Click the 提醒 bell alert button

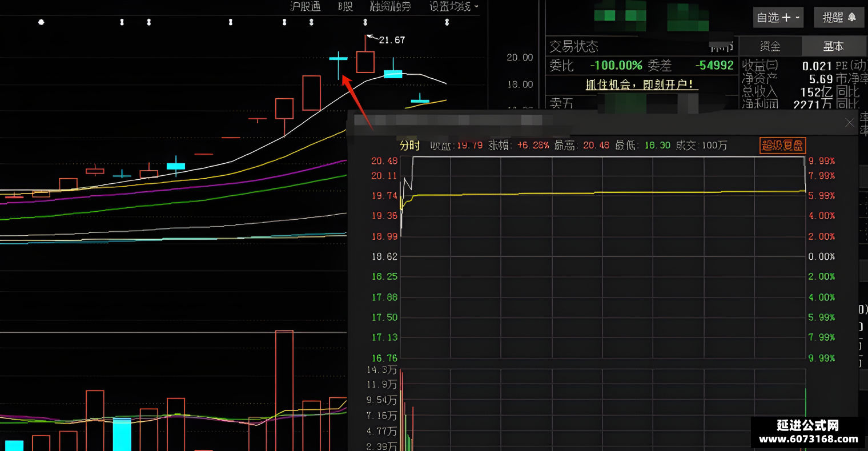pos(839,18)
